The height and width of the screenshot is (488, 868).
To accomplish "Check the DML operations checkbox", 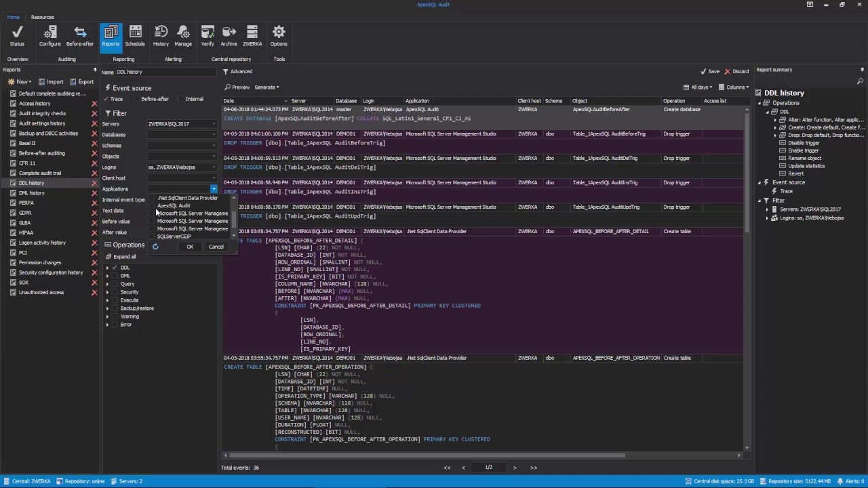I will (x=115, y=276).
